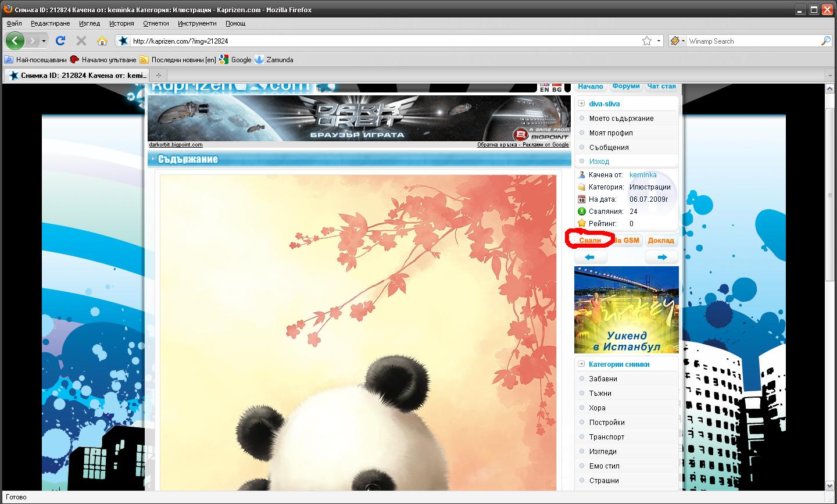837x504 pixels.
Task: Click Изход to log out
Action: coord(599,161)
